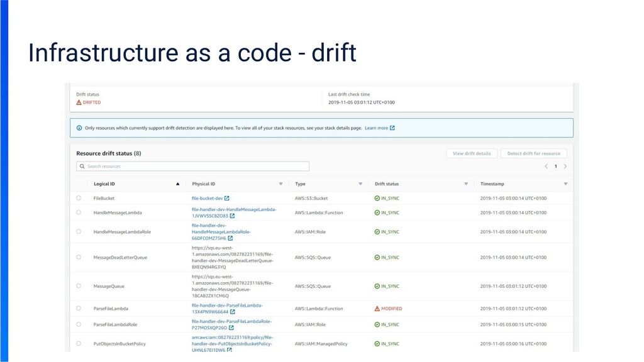Select PutObjectsInBucketPolicy radio button

pos(79,344)
